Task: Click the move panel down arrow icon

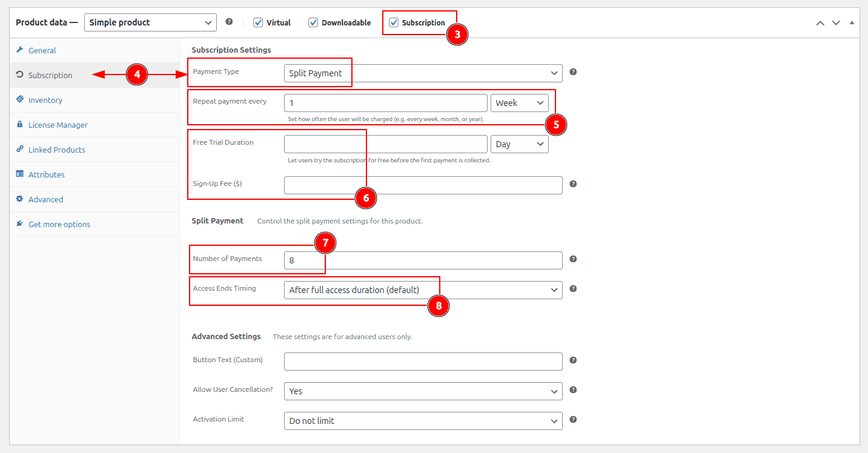Action: pos(836,23)
